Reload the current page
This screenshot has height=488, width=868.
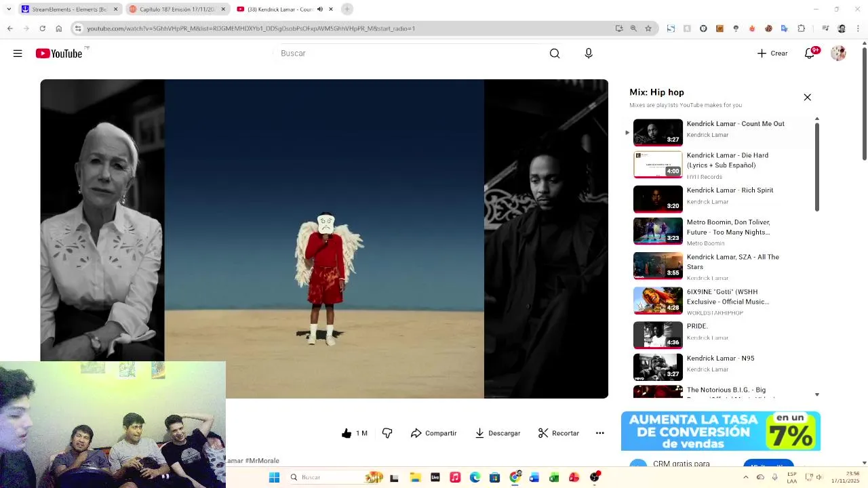(x=42, y=28)
